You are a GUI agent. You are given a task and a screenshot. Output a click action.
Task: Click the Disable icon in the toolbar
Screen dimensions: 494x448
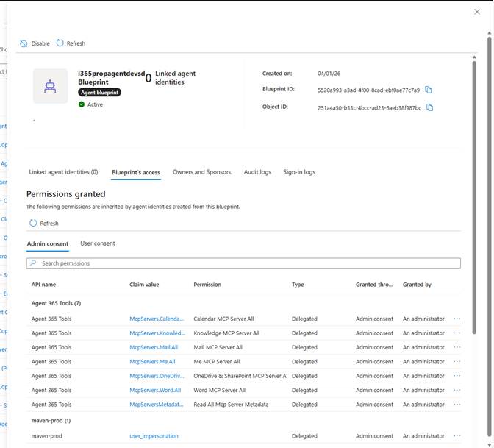[x=24, y=43]
